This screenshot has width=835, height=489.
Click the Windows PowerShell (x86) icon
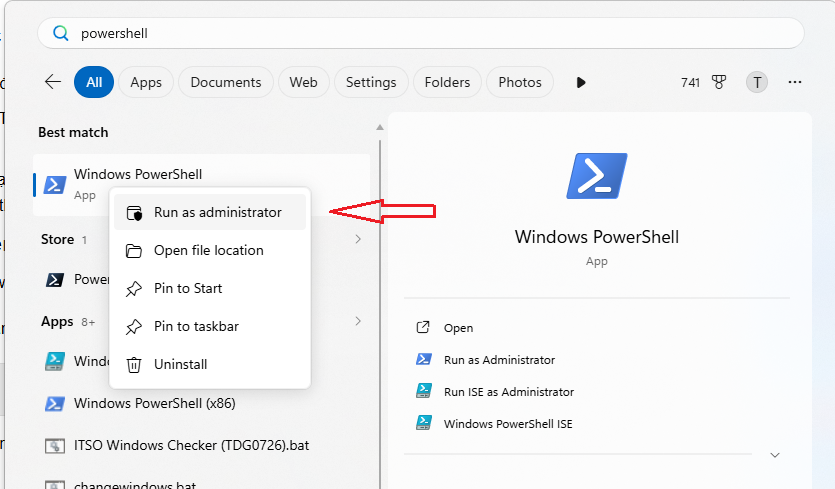(x=55, y=404)
